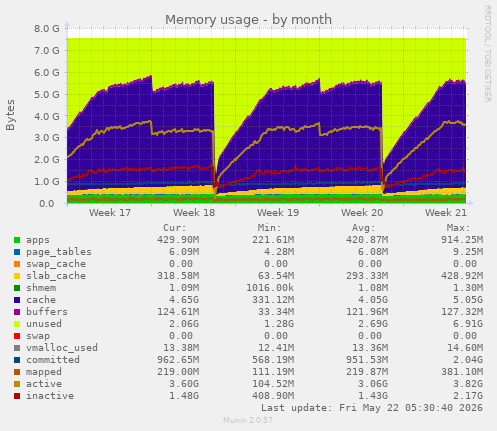Select the 'unused' legend label
The image size is (497, 431).
(44, 324)
